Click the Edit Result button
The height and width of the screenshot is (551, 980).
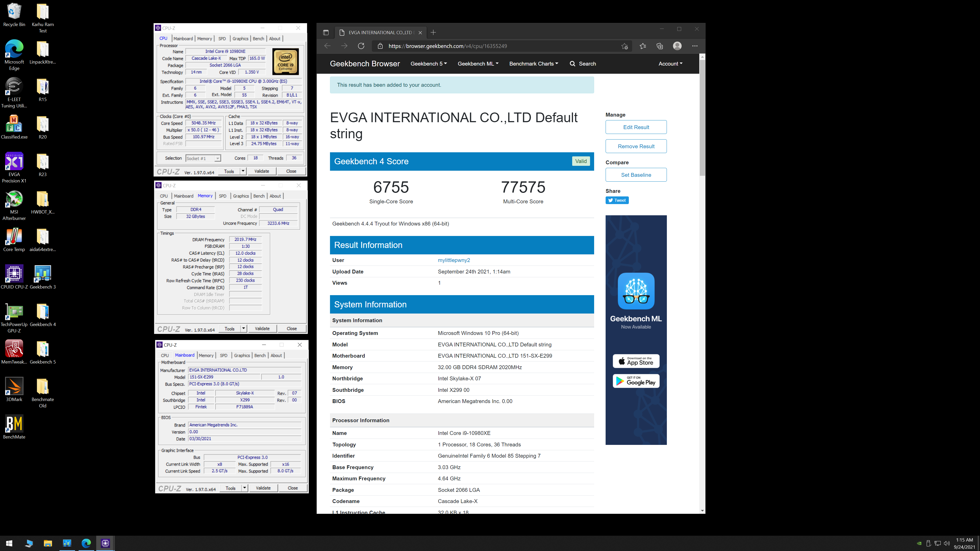click(636, 127)
